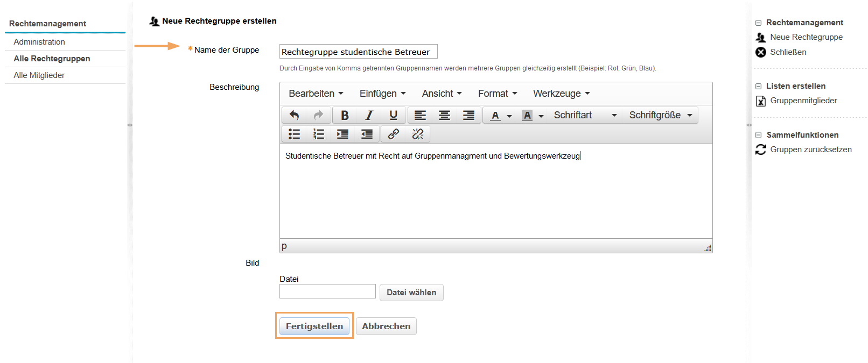Open the Einfügen menu
This screenshot has width=868, height=363.
click(382, 94)
